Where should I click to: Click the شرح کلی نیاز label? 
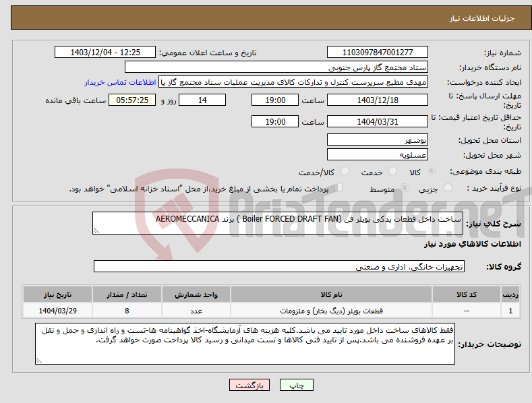tap(494, 224)
